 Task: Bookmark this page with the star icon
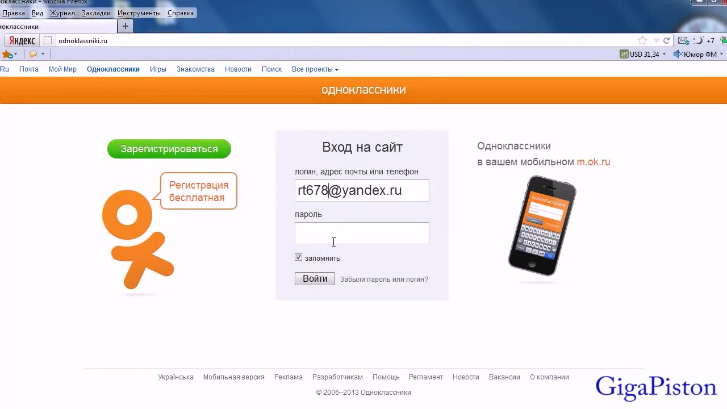(642, 41)
